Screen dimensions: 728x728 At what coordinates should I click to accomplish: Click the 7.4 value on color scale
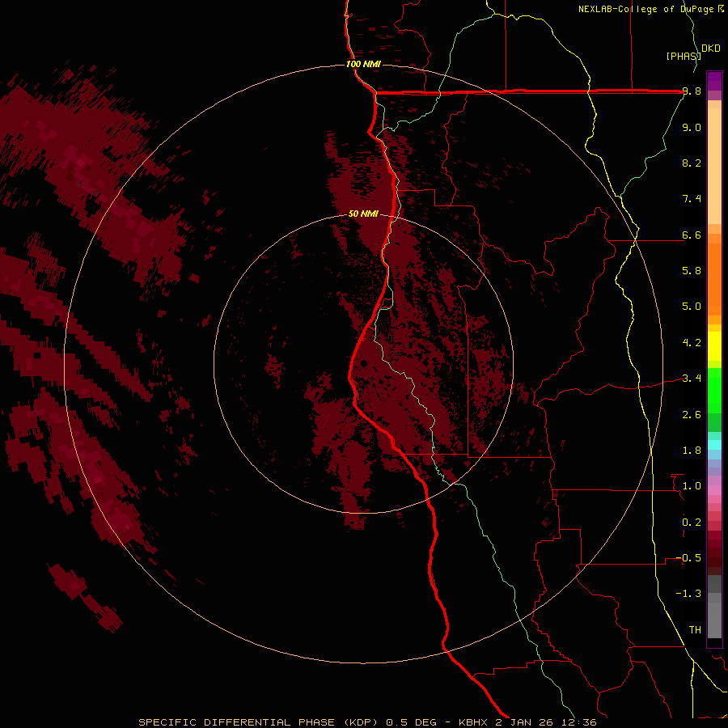point(692,199)
